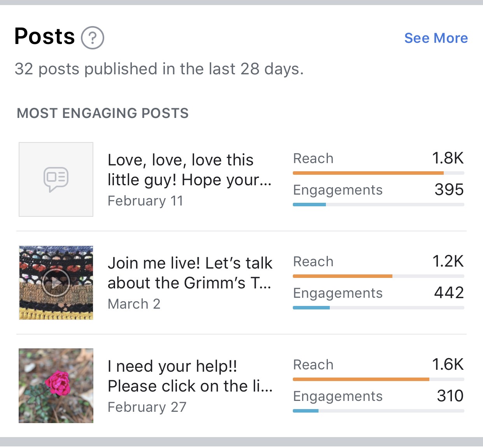Open the text post placeholder thumbnail
The width and height of the screenshot is (483, 448).
56,179
